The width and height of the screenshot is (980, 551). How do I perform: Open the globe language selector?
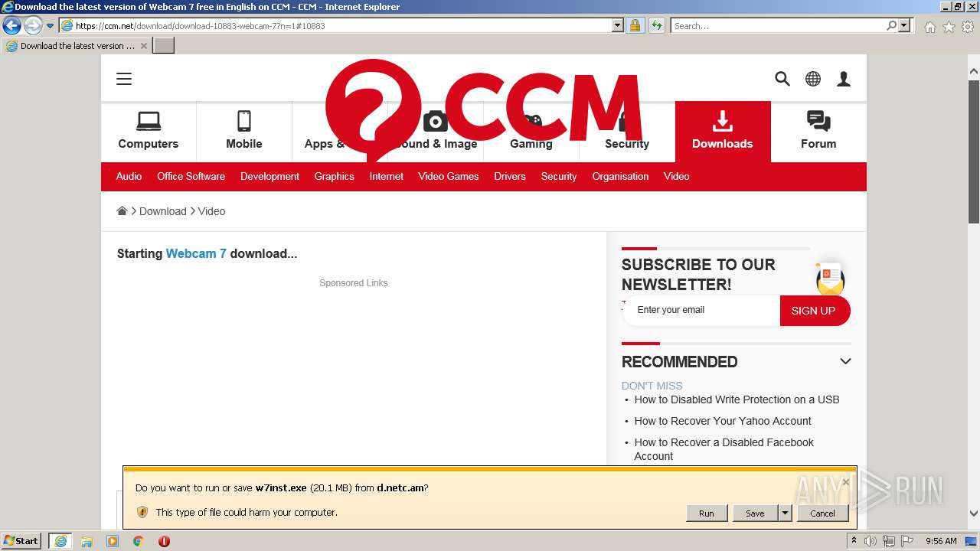point(813,79)
